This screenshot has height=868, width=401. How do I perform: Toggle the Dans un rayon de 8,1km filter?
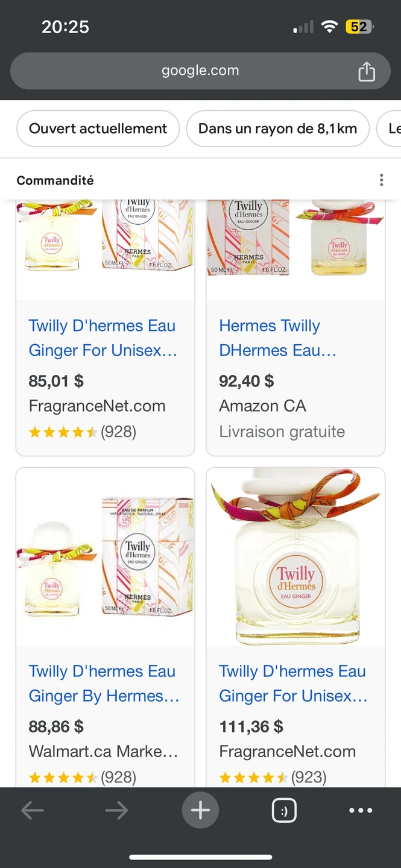click(x=277, y=128)
